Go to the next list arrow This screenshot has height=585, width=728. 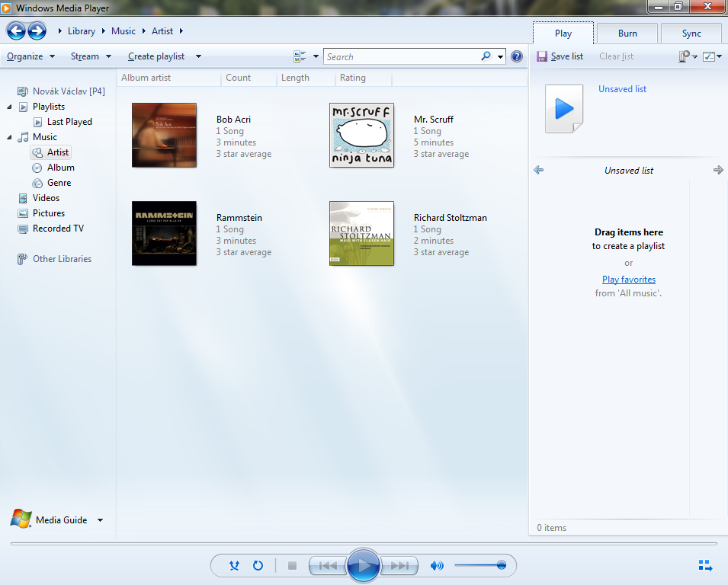(718, 171)
